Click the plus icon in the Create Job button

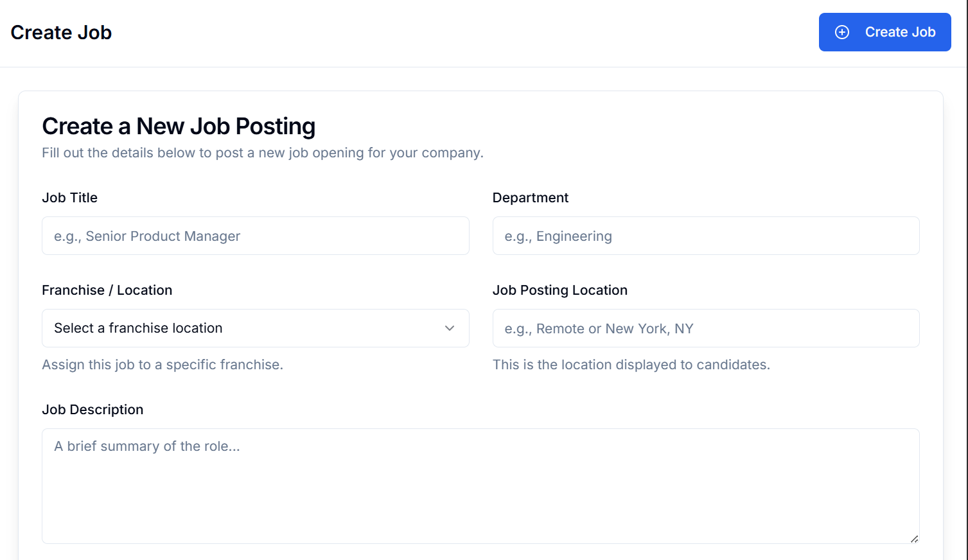tap(841, 31)
